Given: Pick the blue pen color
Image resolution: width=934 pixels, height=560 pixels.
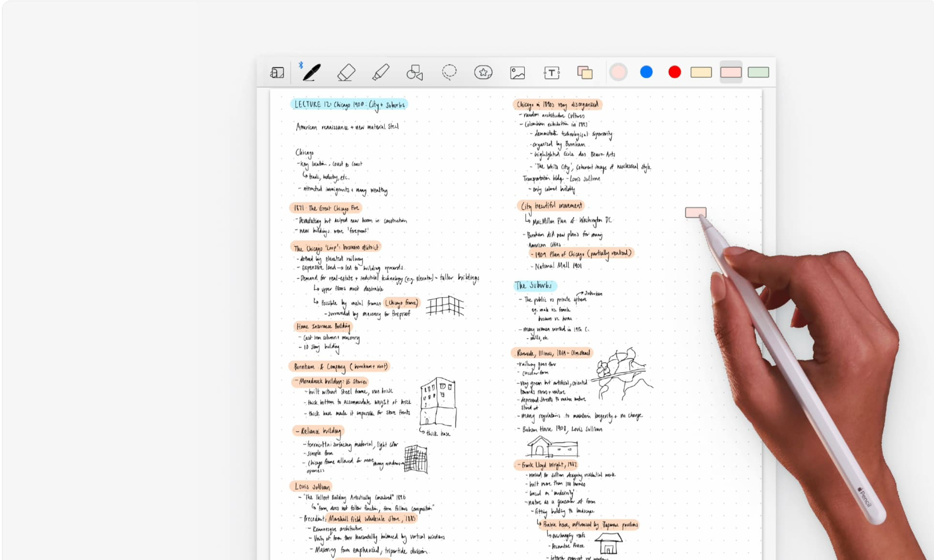Looking at the screenshot, I should point(646,72).
